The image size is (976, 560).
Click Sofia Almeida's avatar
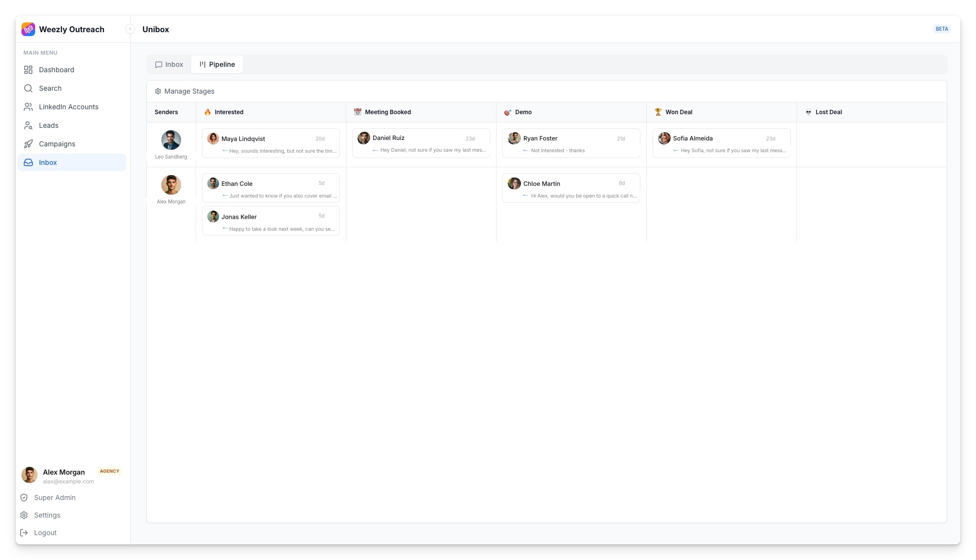pos(664,138)
